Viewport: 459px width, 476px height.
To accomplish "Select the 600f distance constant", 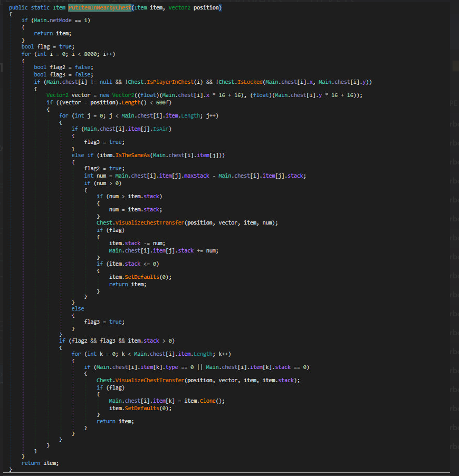I will (162, 103).
